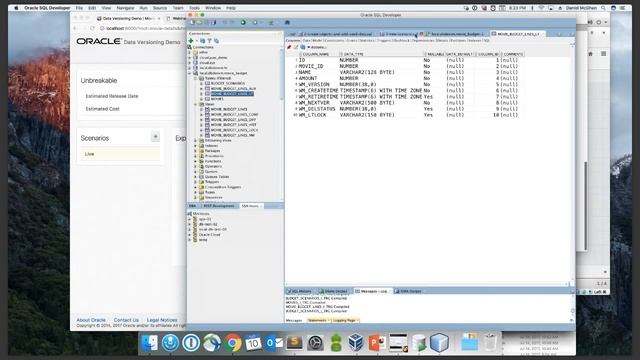The image size is (640, 360).
Task: Click the refresh icon in Connections panel toolbar
Action: tap(202, 41)
